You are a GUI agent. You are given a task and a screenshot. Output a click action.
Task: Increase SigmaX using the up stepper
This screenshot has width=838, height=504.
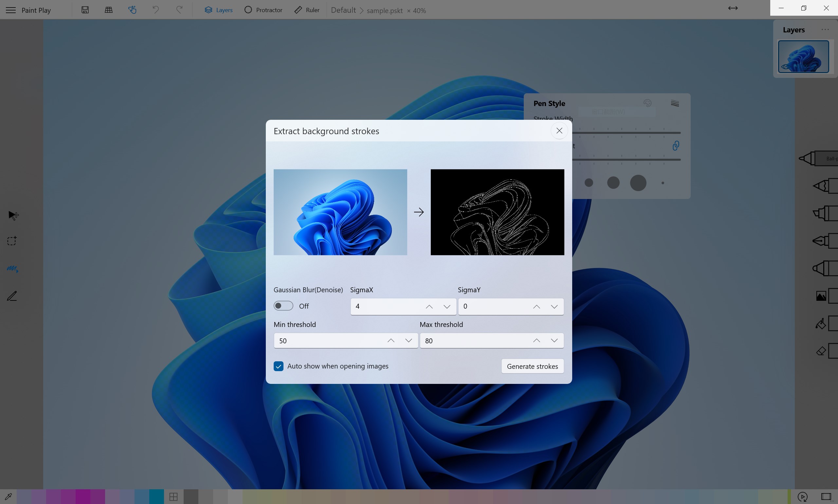(429, 306)
